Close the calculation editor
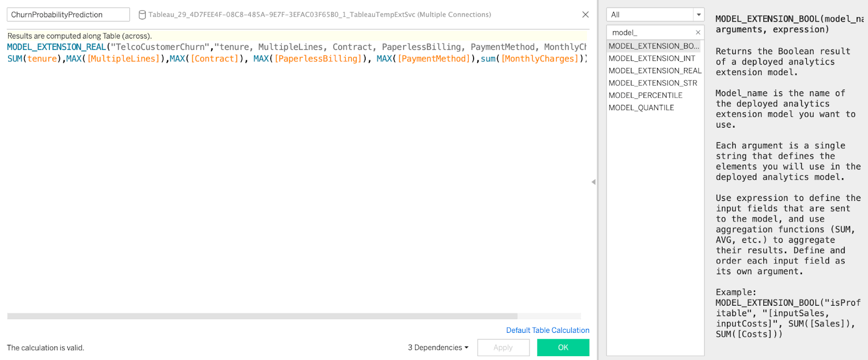The image size is (868, 360). point(585,15)
